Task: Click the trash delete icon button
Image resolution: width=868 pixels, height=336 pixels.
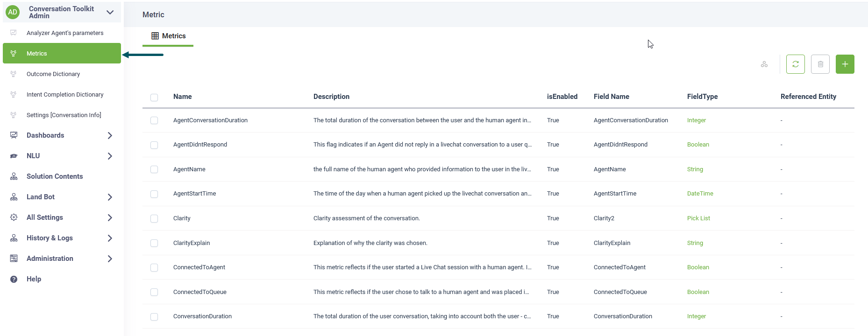Action: coord(820,64)
